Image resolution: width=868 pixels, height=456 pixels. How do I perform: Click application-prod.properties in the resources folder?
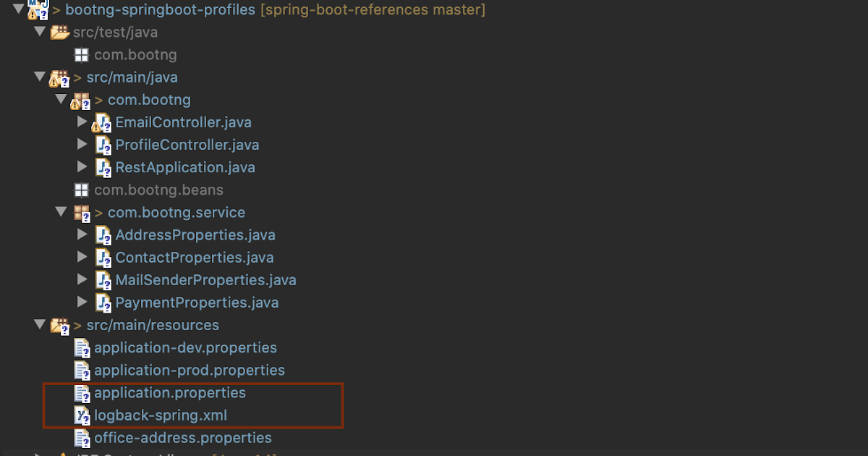[190, 370]
